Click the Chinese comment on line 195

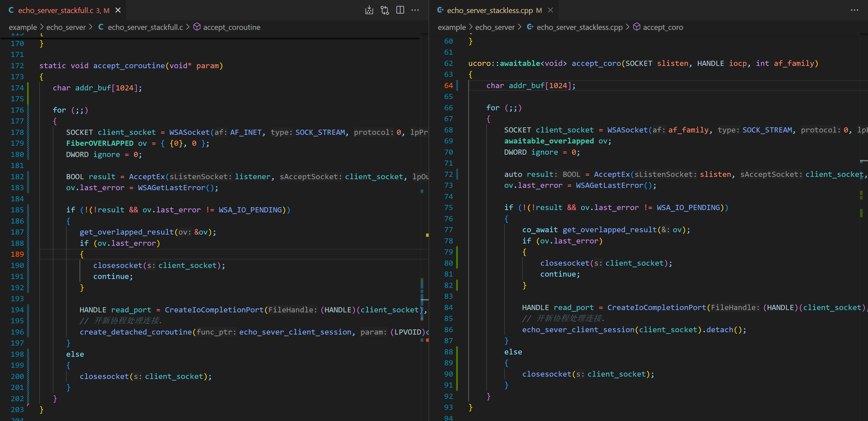[121, 321]
